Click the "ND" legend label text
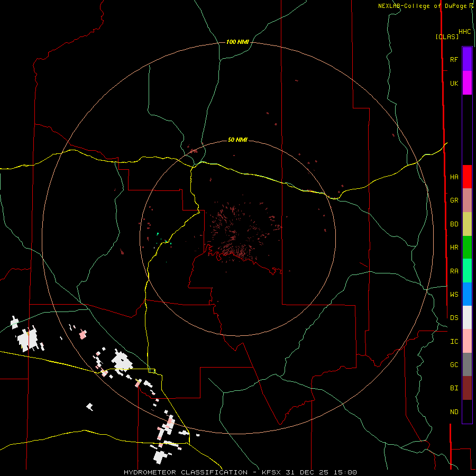This screenshot has width=476, height=476. (454, 412)
